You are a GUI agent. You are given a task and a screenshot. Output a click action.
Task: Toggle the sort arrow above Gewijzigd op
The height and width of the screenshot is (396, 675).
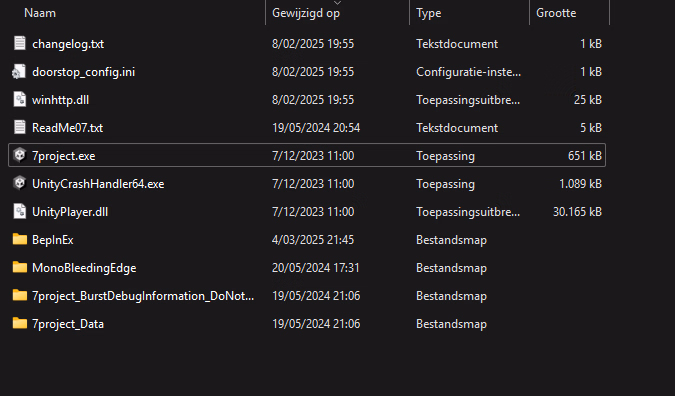338,3
